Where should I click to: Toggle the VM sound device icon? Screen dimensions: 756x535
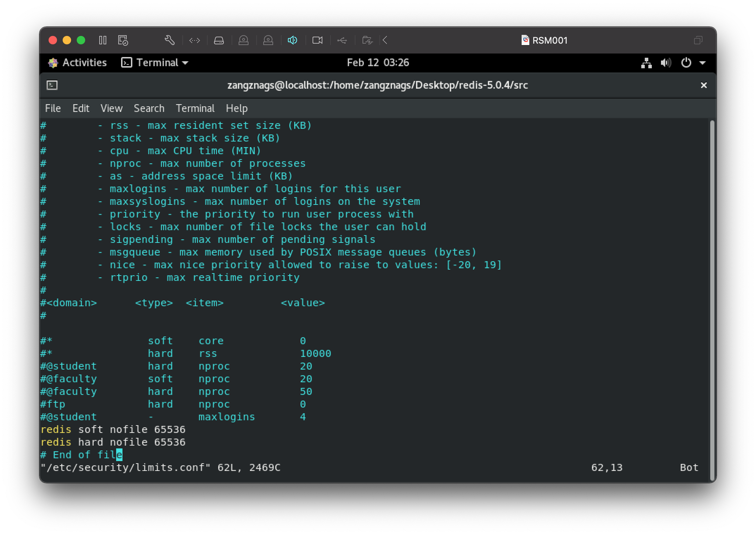[292, 40]
